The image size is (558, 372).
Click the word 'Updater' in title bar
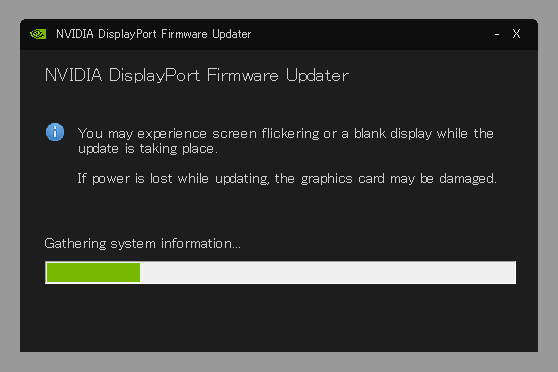click(x=232, y=34)
